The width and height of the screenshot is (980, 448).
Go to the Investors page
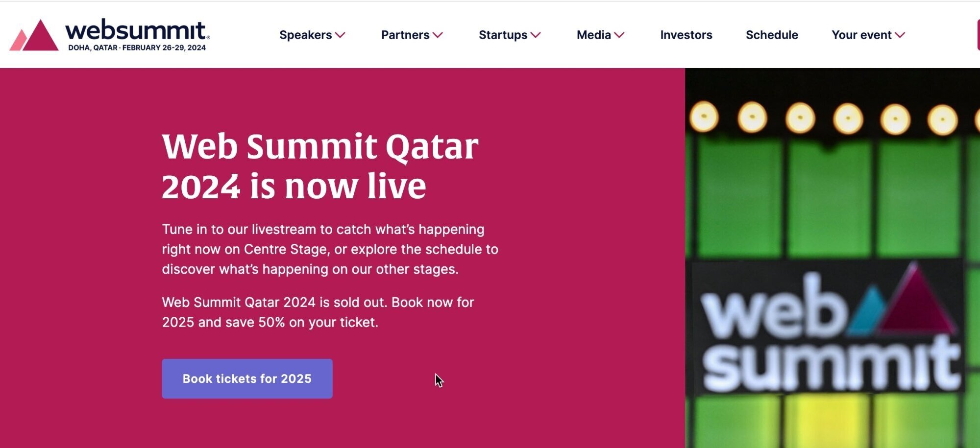point(686,35)
